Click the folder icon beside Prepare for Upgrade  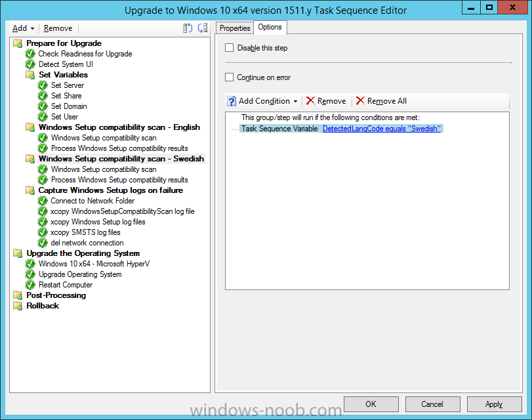[x=18, y=43]
